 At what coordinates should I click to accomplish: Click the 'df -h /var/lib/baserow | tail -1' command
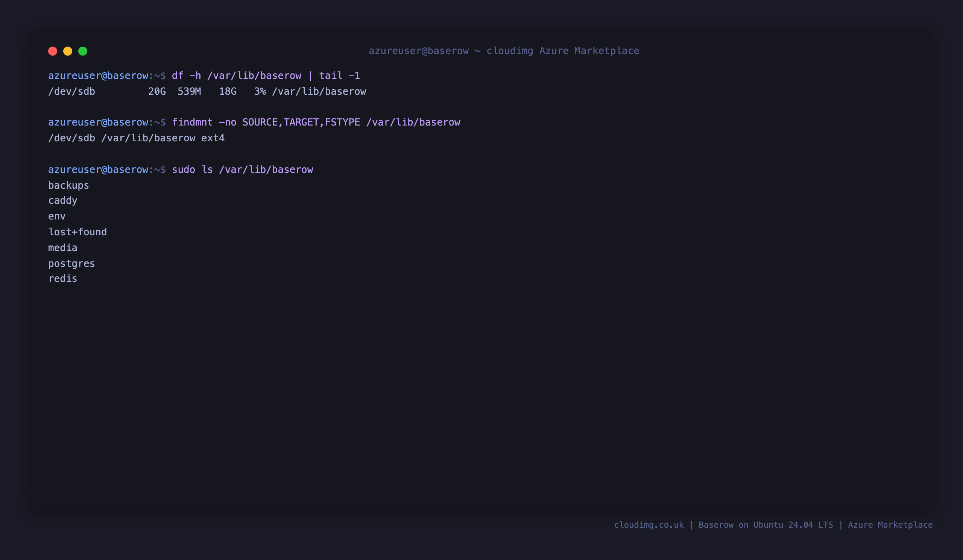(x=266, y=76)
